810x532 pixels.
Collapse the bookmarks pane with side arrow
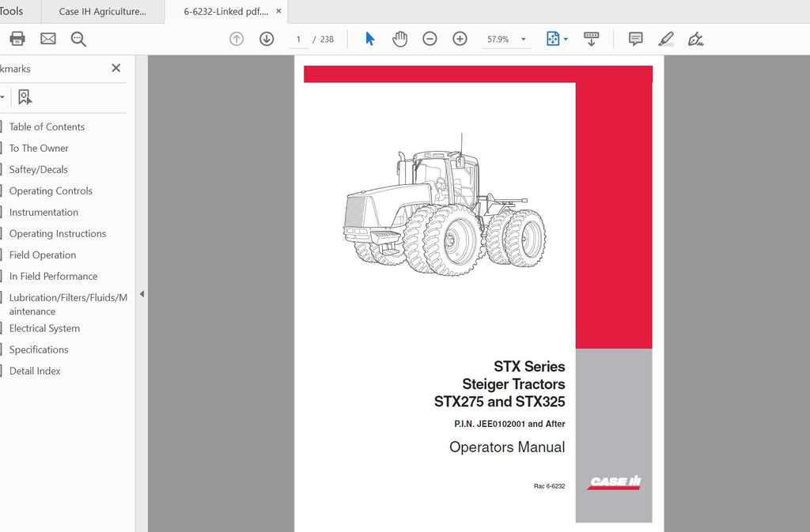point(142,294)
